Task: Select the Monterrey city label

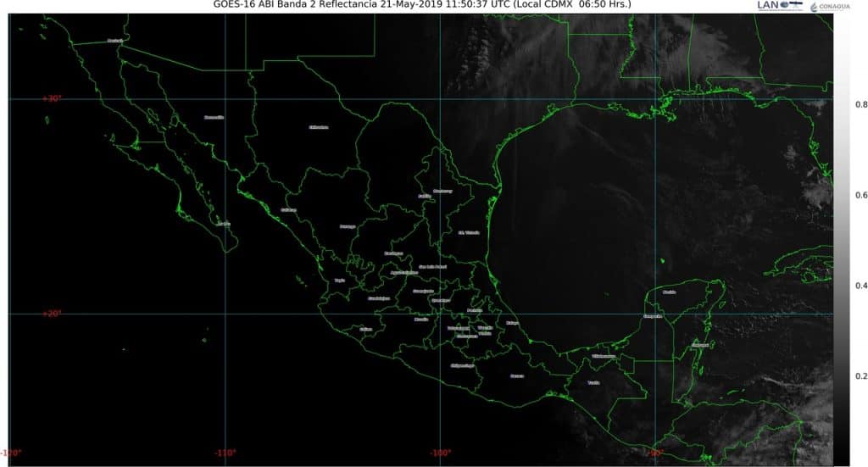Action: click(x=442, y=191)
